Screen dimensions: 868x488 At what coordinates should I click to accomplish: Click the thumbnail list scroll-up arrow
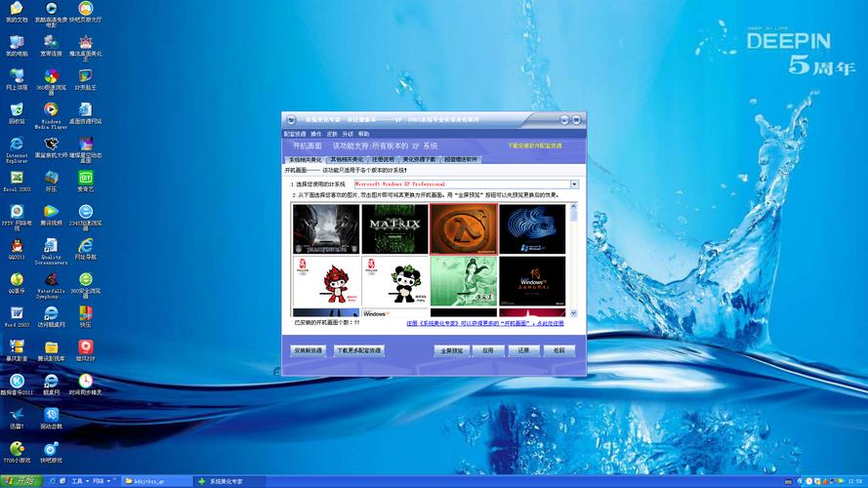pos(573,206)
